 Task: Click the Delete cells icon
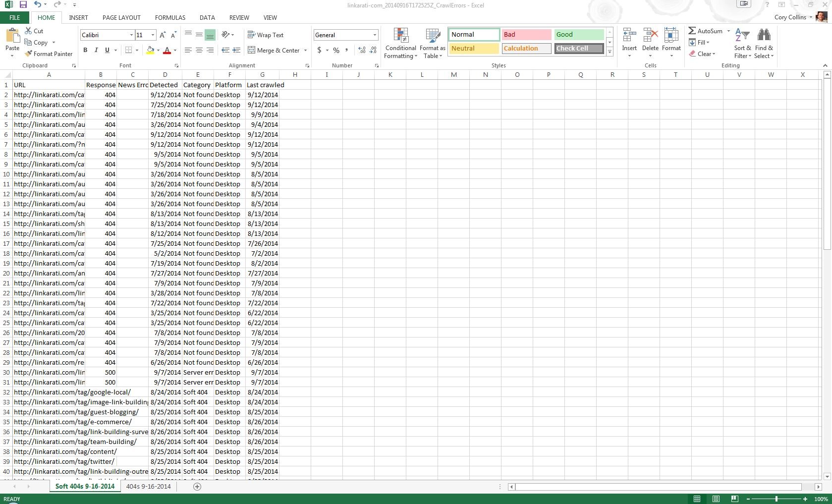[x=650, y=36]
